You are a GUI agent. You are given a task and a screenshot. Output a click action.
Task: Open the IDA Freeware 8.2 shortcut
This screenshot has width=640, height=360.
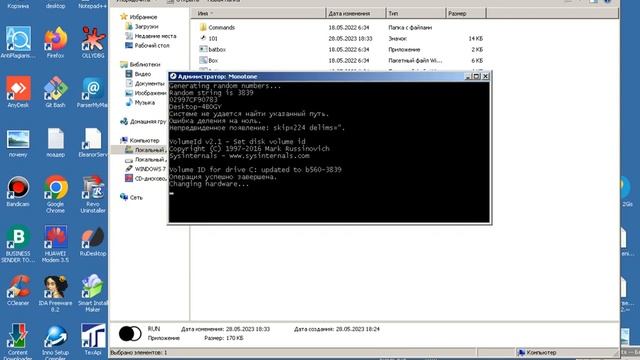tap(56, 293)
